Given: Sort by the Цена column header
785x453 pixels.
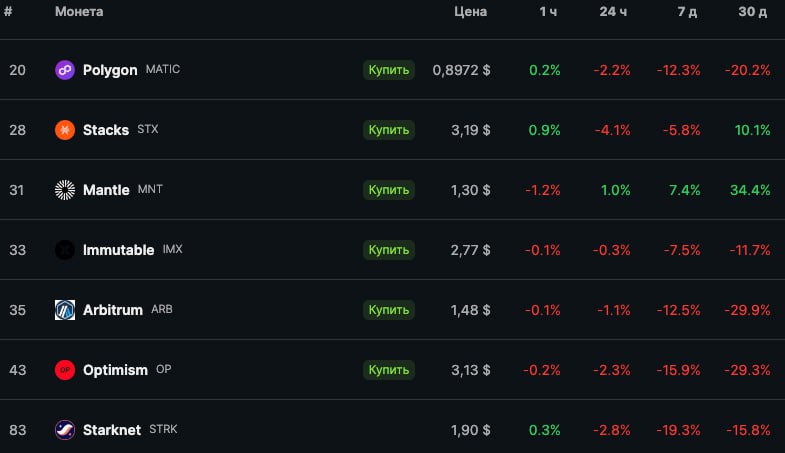Looking at the screenshot, I should click(x=470, y=12).
